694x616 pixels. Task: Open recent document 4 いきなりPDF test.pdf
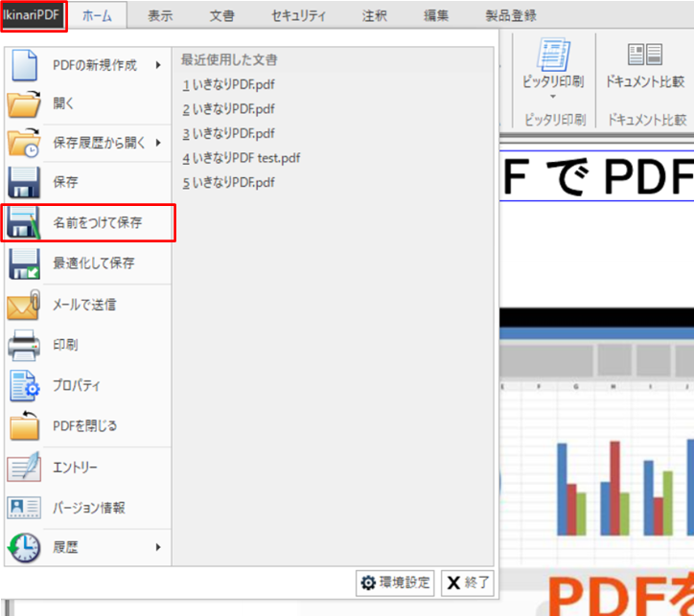(x=242, y=158)
